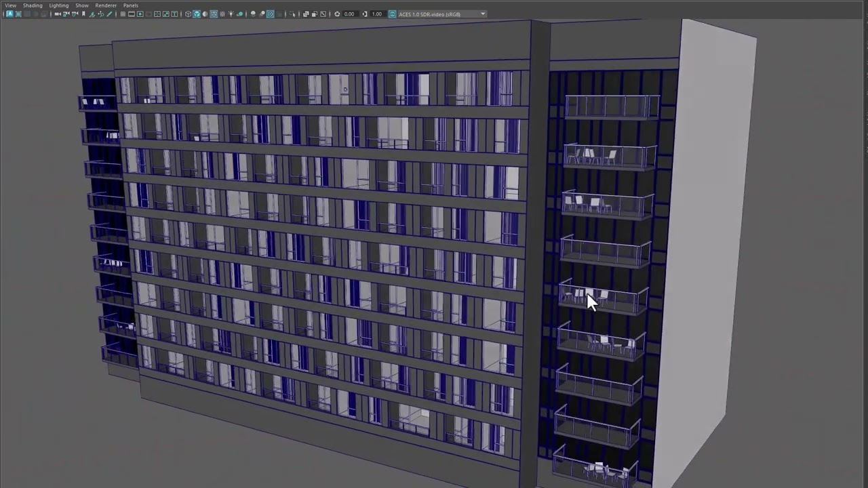Click the Safe Action icon

pyautogui.click(x=165, y=14)
